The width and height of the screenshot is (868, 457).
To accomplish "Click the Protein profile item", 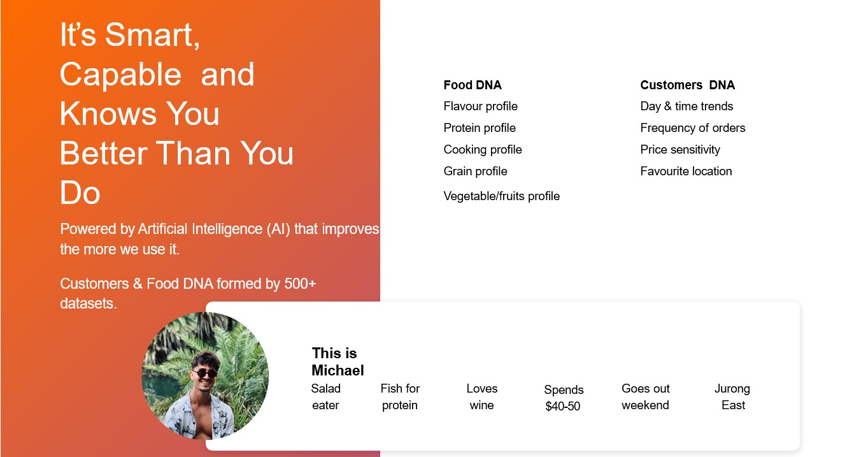I will pyautogui.click(x=480, y=128).
